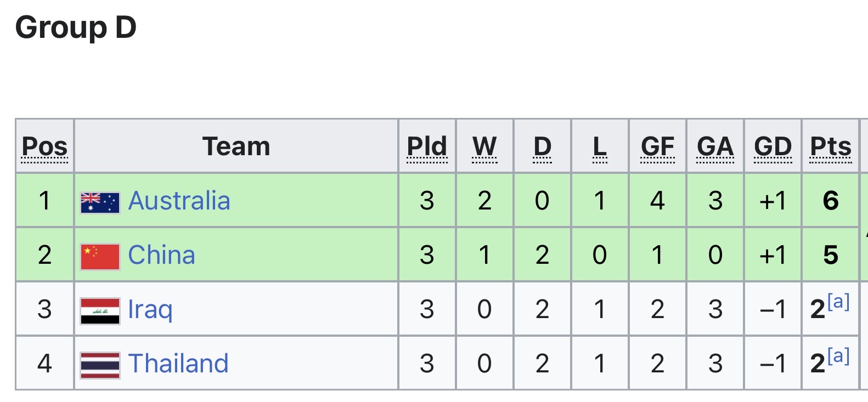
Task: Click the Iraq flag icon
Action: [x=100, y=310]
